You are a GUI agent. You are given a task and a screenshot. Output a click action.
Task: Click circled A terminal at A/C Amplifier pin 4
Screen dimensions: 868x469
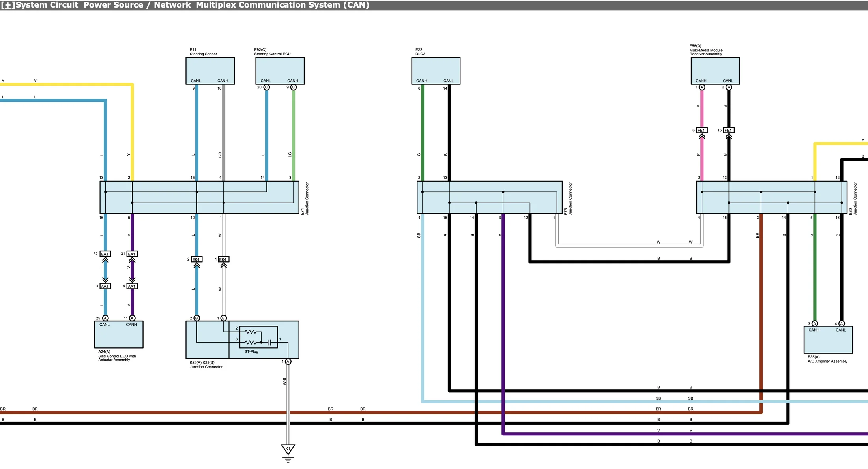click(842, 324)
